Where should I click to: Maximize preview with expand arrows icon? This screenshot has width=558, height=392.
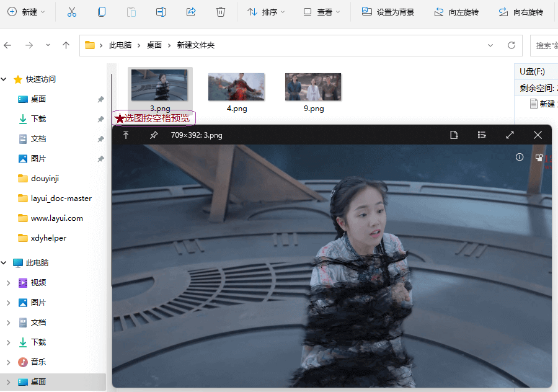point(510,135)
